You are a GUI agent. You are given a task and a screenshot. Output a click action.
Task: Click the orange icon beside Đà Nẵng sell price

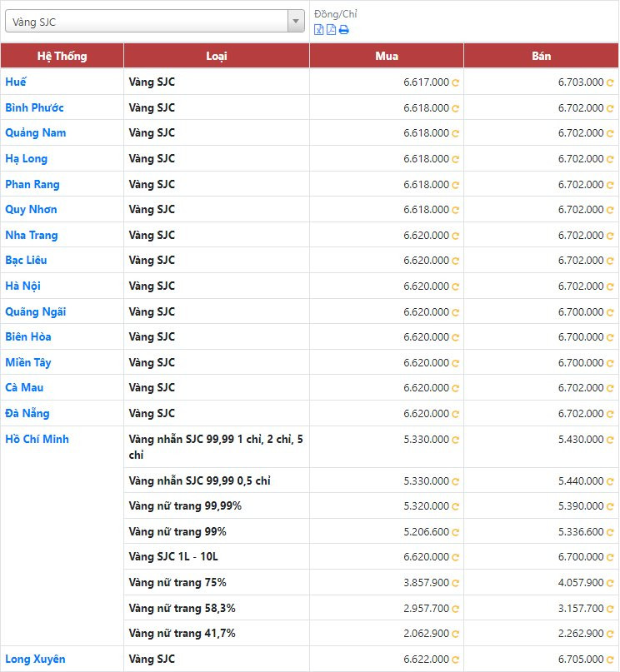click(x=609, y=414)
